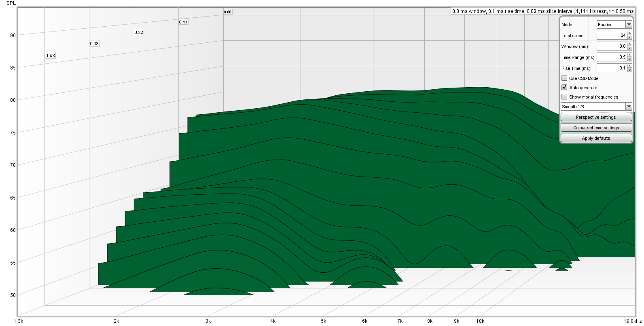The image size is (644, 326).
Task: Click the Rise Time (ms) input field
Action: [612, 68]
